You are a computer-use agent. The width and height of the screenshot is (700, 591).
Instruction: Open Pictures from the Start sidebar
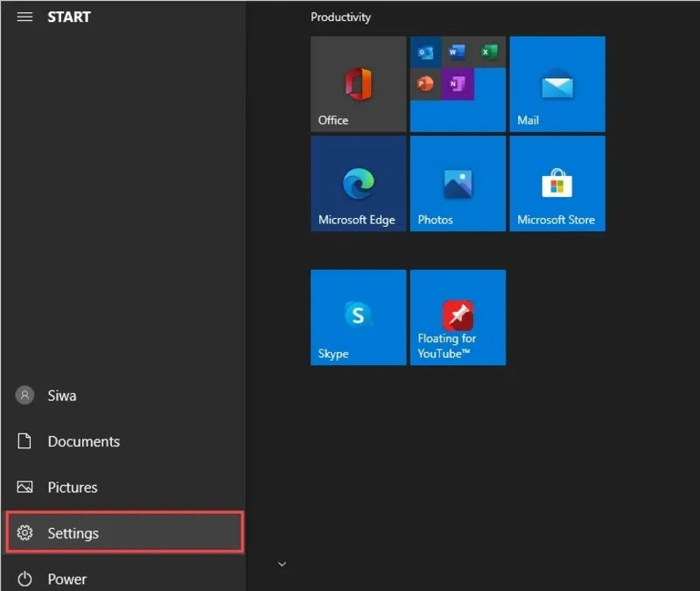123,487
